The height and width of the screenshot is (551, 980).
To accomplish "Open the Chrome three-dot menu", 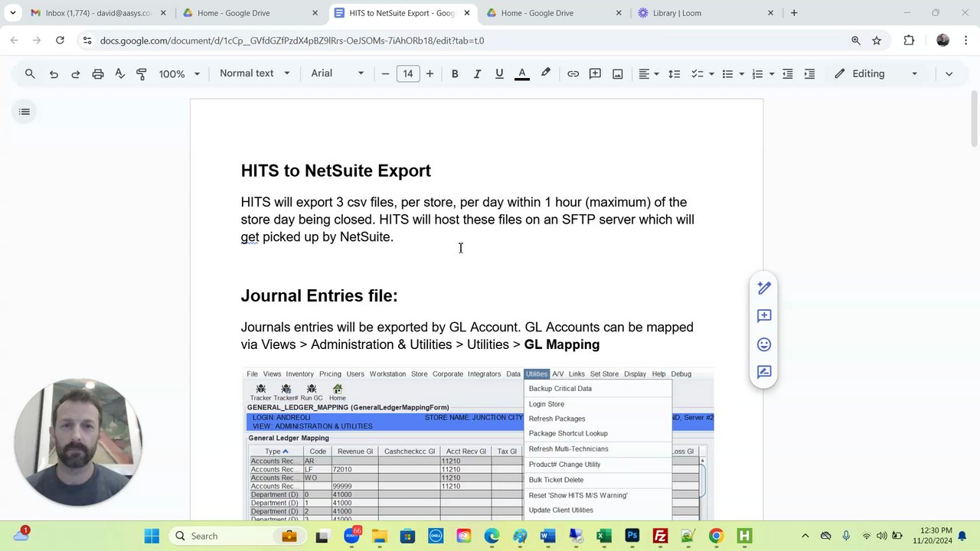I will [967, 41].
